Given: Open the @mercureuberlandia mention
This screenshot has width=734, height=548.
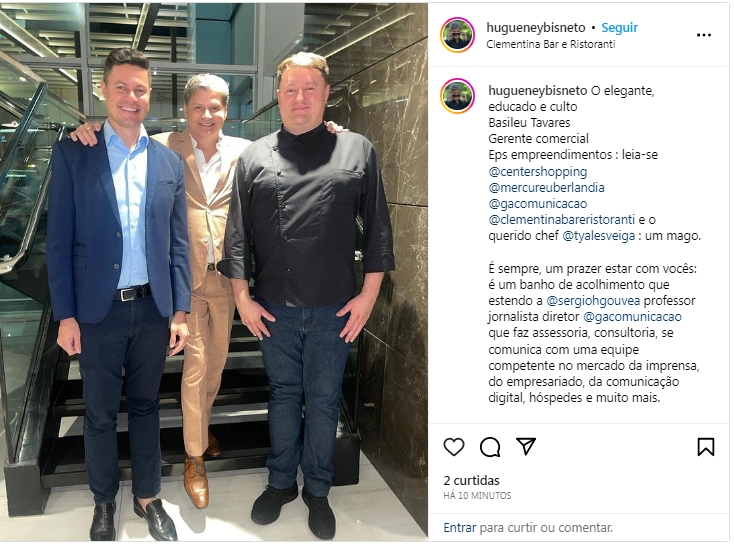Looking at the screenshot, I should (x=546, y=188).
